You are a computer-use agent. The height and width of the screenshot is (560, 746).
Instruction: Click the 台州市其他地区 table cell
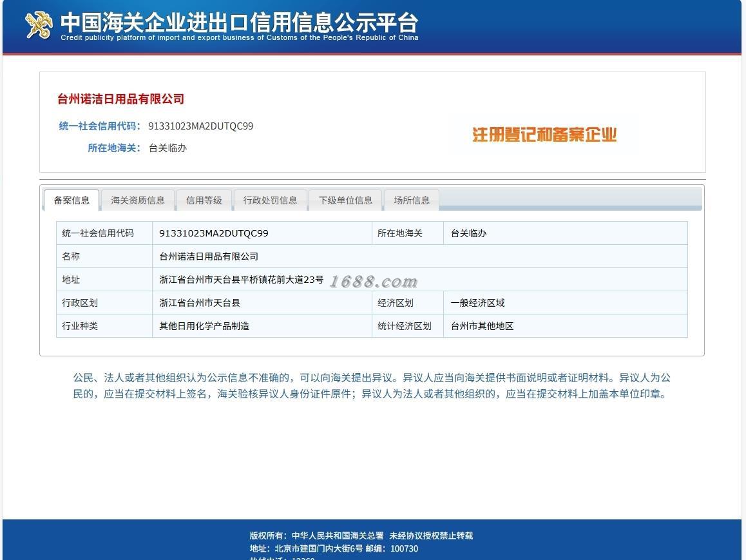tap(565, 326)
